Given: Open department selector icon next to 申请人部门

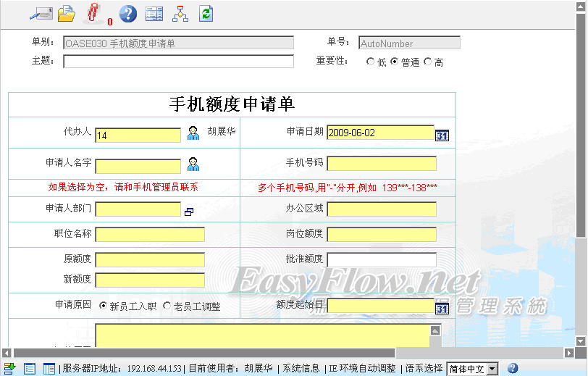Looking at the screenshot, I should (189, 212).
